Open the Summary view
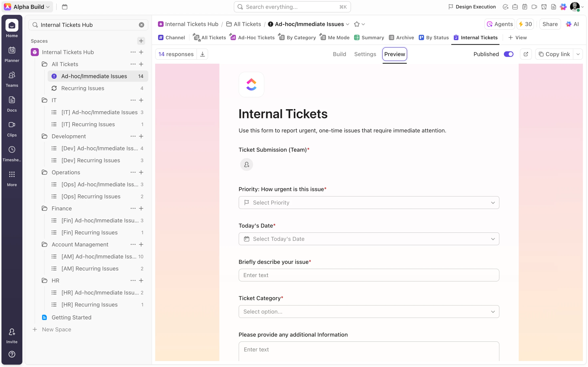Image resolution: width=588 pixels, height=367 pixels. coord(369,37)
